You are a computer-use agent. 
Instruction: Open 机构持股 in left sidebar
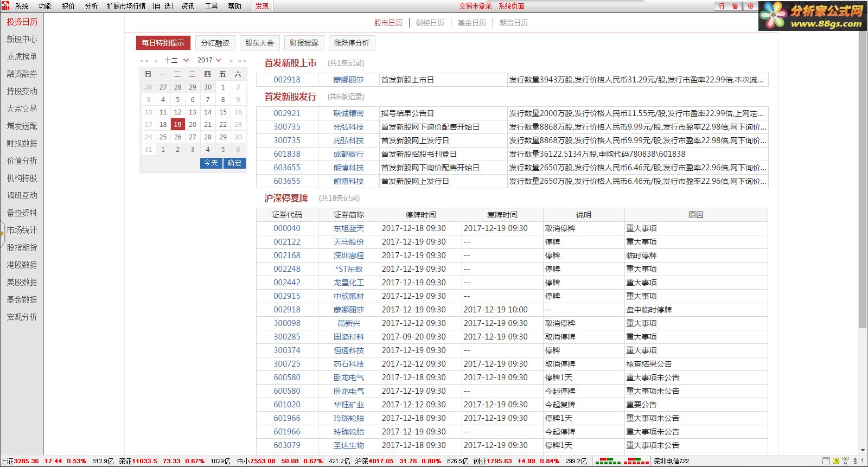pos(22,178)
